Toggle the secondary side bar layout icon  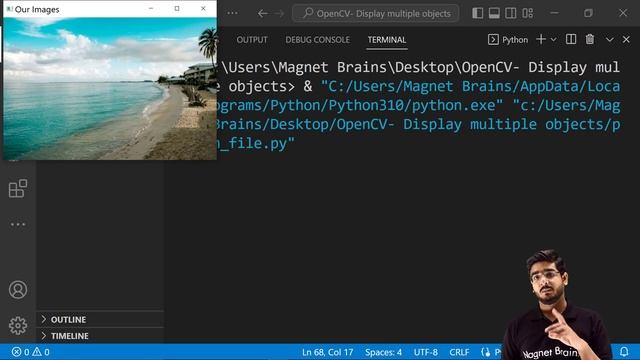(x=511, y=13)
